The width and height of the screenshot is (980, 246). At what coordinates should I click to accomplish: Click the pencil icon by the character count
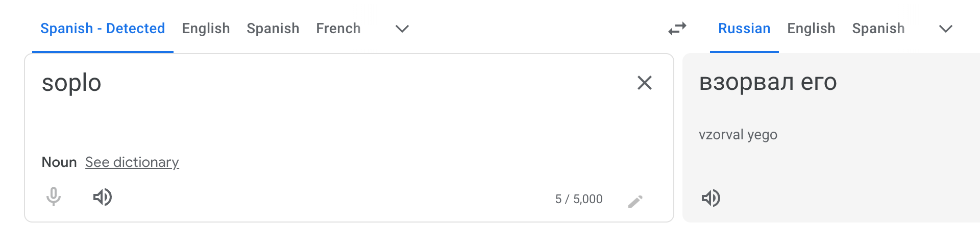coord(635,202)
